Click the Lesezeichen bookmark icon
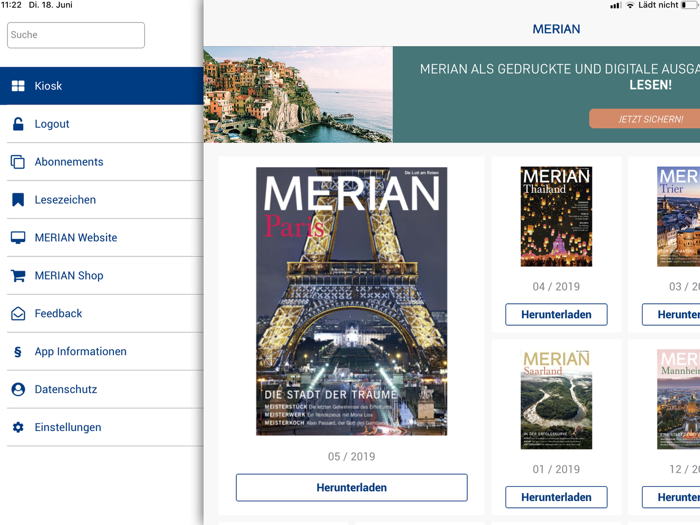This screenshot has height=525, width=700. 18,200
